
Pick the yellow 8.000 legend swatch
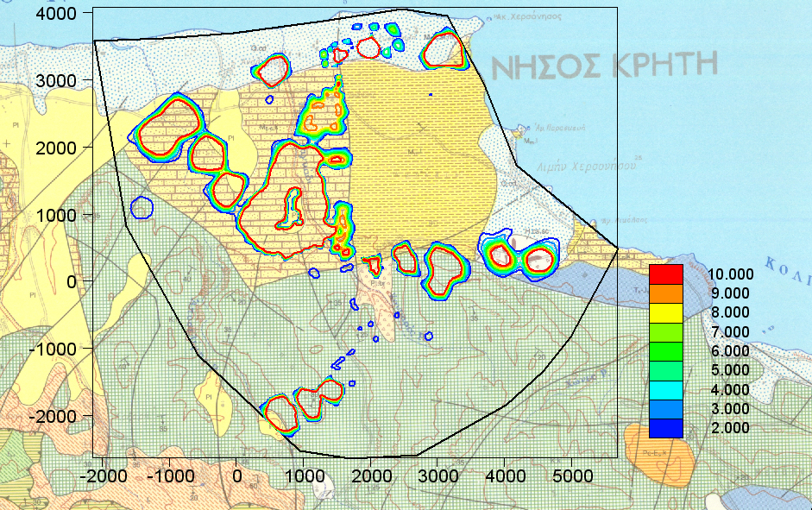tap(666, 312)
